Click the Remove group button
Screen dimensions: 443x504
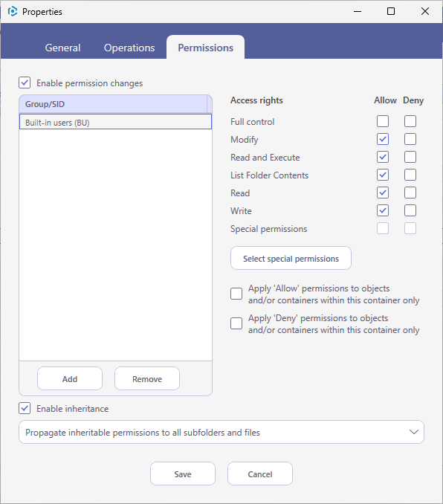coord(147,378)
